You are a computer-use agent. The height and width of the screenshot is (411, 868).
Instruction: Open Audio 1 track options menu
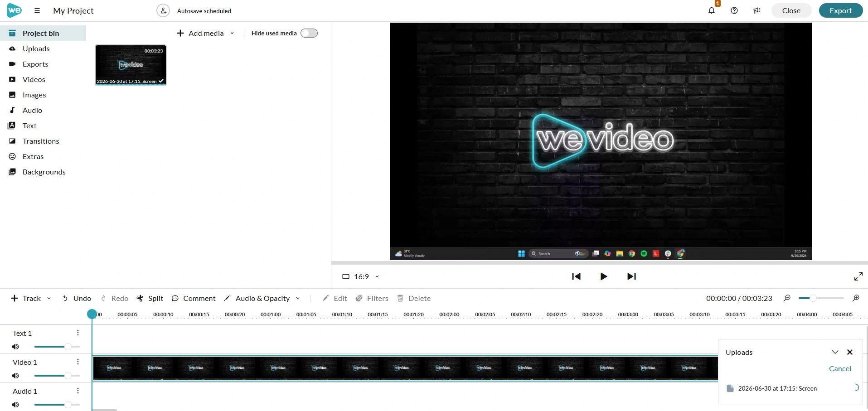78,391
